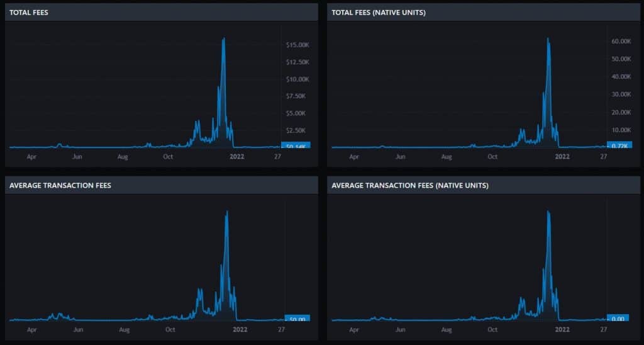Click the $15.00K axis label in Total Fees
This screenshot has height=345, width=644.
(x=297, y=45)
